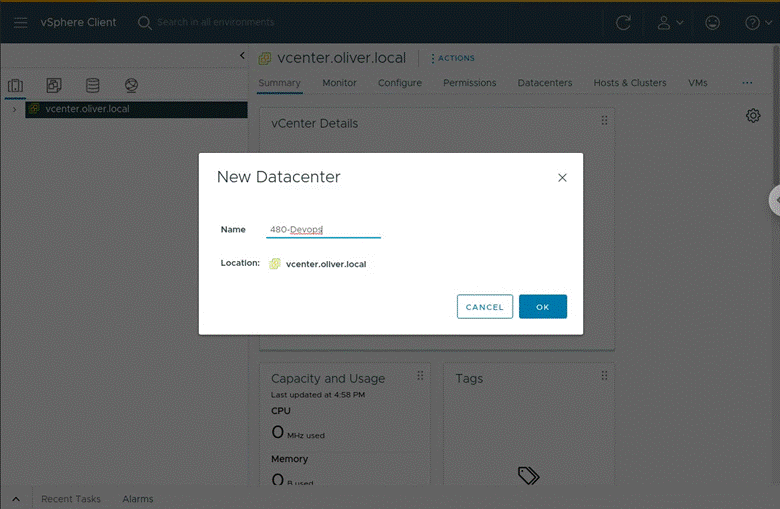Expand vcenter.oliver.local tree node
The height and width of the screenshot is (509, 780).
[14, 109]
